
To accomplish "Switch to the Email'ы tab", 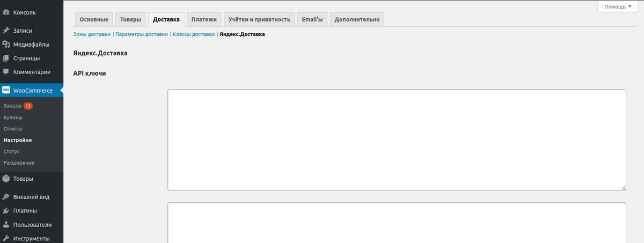I will point(312,19).
